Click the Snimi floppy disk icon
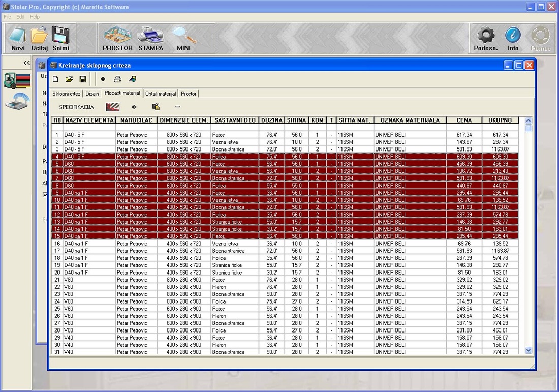The height and width of the screenshot is (392, 559). [x=60, y=39]
